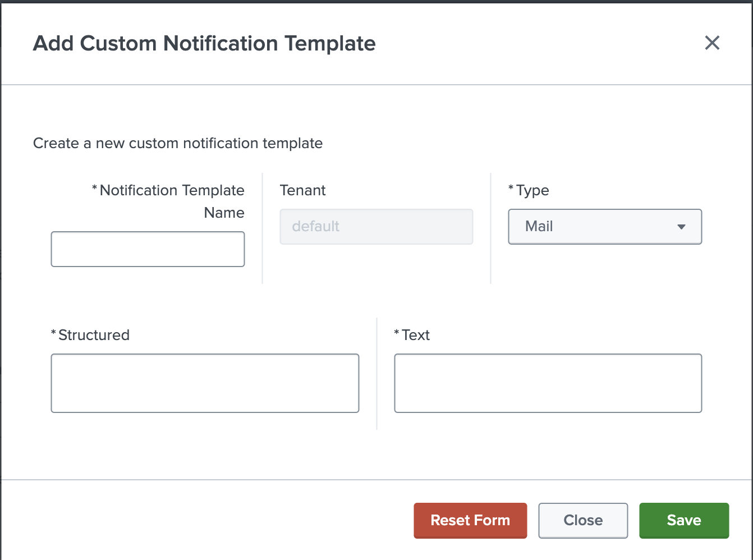Image resolution: width=753 pixels, height=560 pixels.
Task: Click the Close button at the bottom
Action: coord(583,520)
